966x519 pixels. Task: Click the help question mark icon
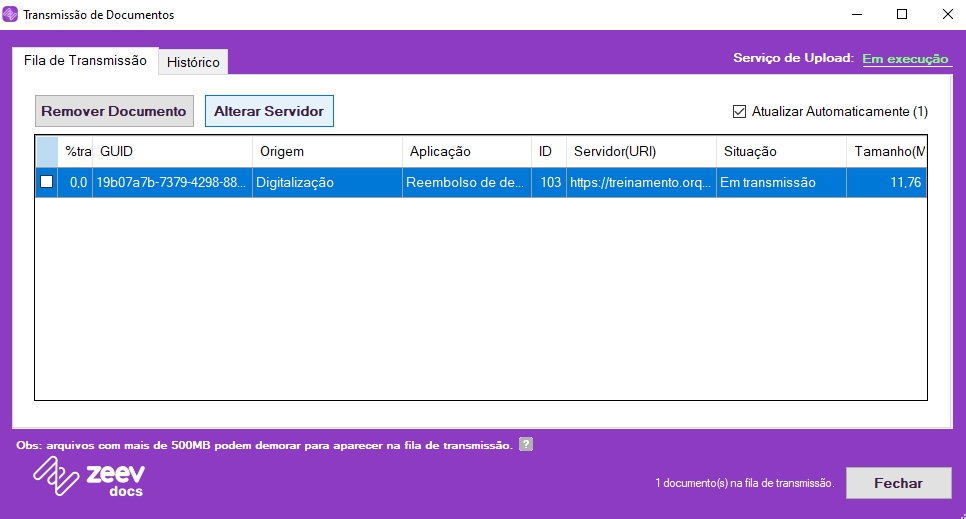(x=526, y=445)
